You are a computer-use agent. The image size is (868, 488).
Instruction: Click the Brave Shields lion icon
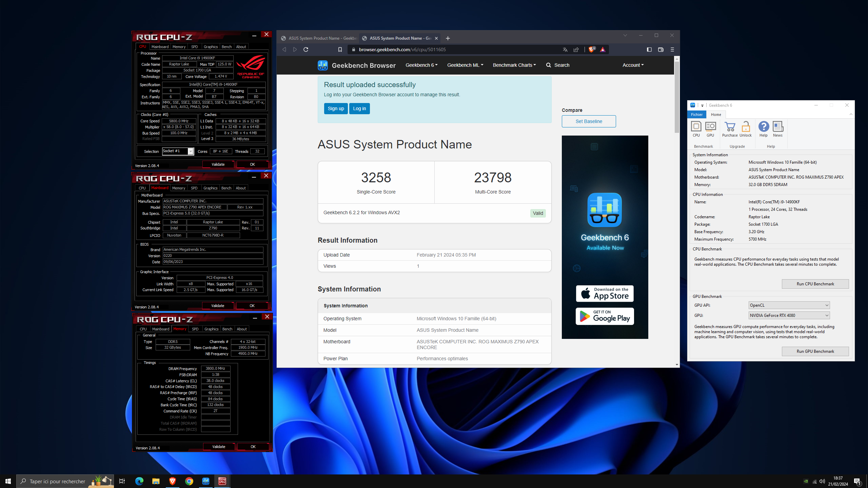coord(592,49)
